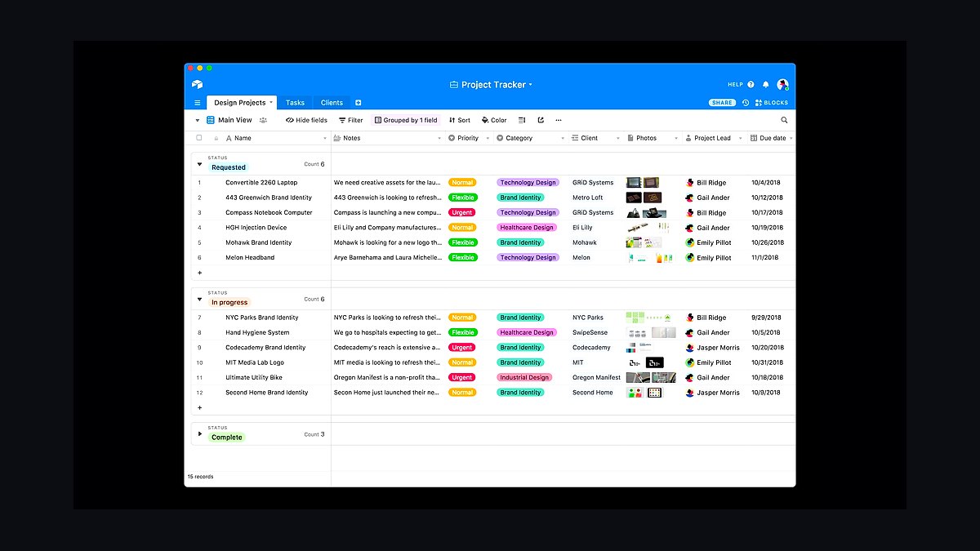
Task: Collapse the Requested status group
Action: tap(199, 164)
